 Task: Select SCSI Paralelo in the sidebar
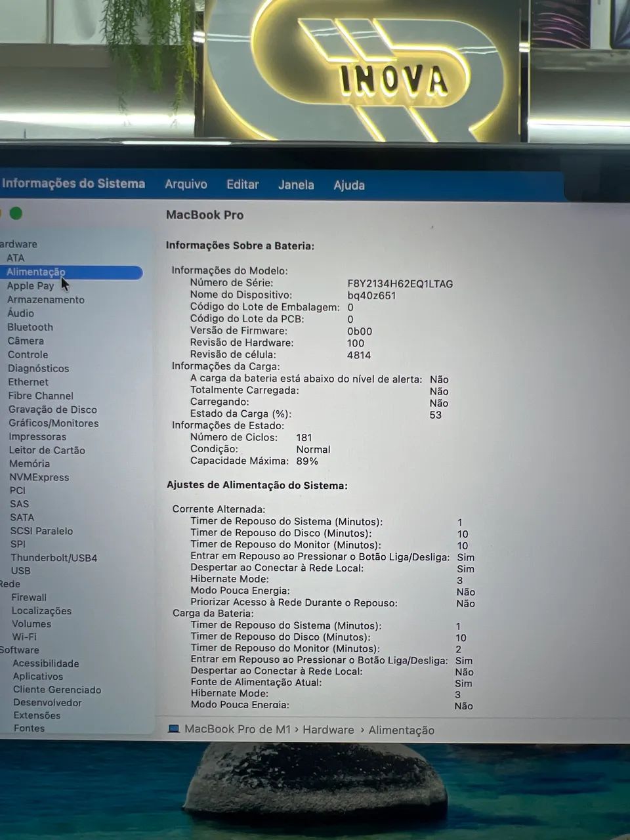41,531
